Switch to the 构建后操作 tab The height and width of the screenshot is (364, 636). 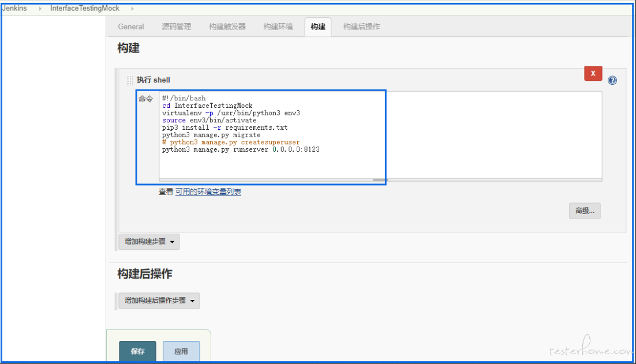pos(361,27)
